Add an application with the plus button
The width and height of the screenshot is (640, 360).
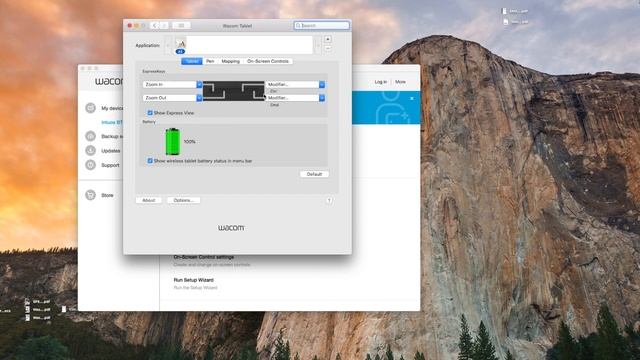328,39
